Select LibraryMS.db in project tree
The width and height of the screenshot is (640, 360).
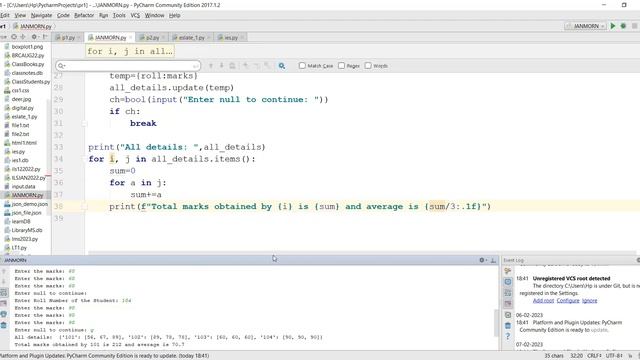coord(23,230)
